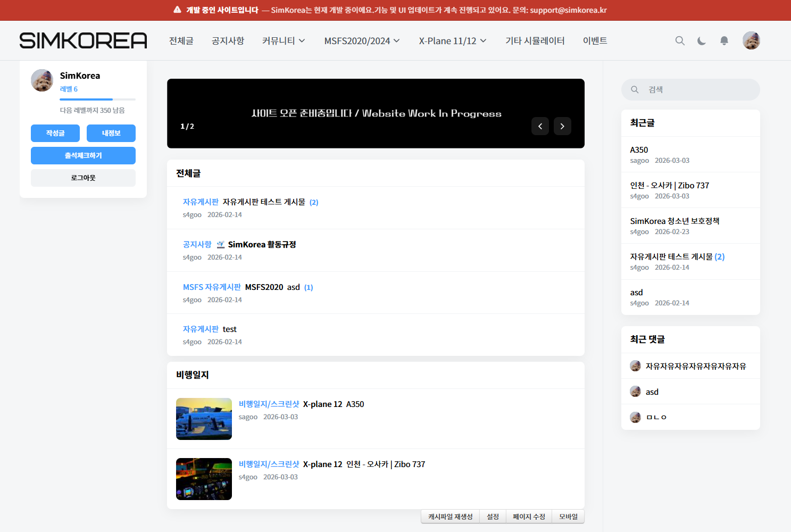Screen dimensions: 791x532
Task: Open the X-plane 12 A350 flight log thumbnail
Action: click(x=204, y=419)
